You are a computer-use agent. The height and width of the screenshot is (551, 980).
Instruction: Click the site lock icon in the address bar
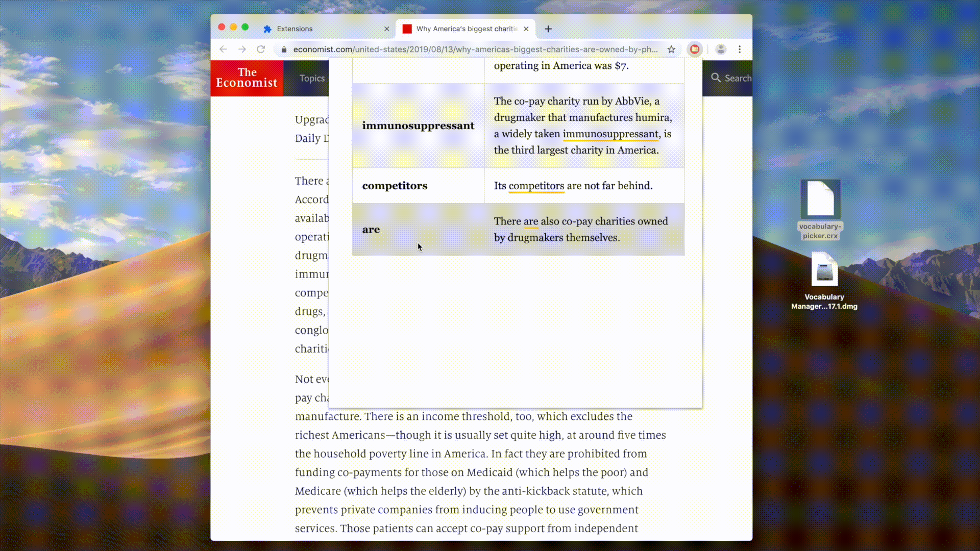(x=284, y=49)
